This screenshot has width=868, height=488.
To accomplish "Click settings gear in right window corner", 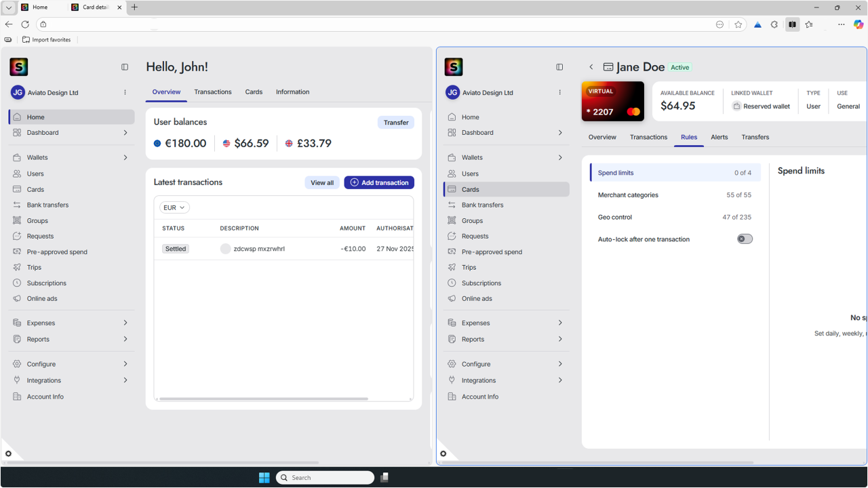I will [x=443, y=454].
